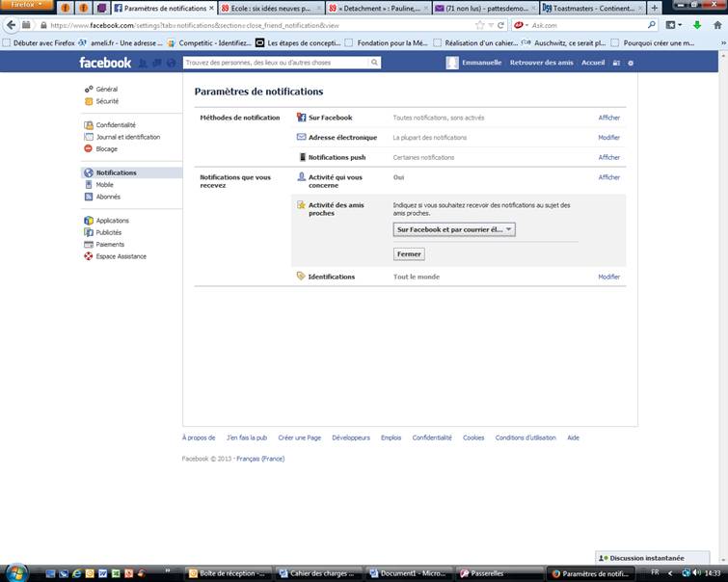Click Modifier for Identifications row
The height and width of the screenshot is (582, 728).
608,277
